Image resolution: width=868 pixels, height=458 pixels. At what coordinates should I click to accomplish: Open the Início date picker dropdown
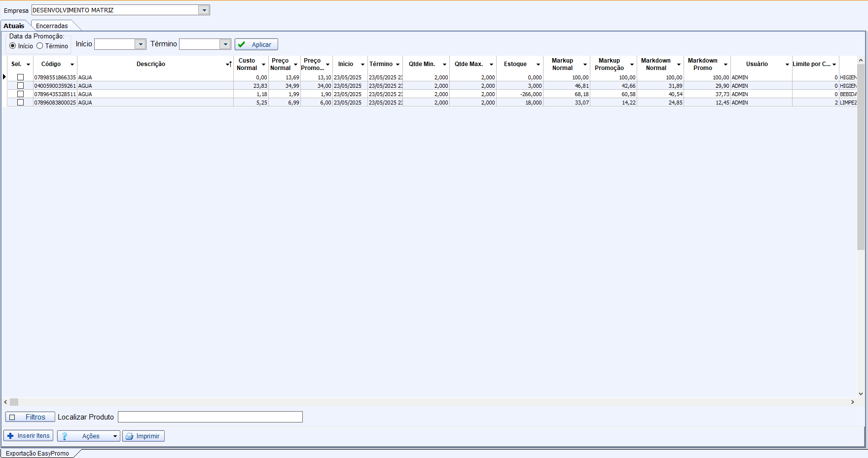pos(141,44)
